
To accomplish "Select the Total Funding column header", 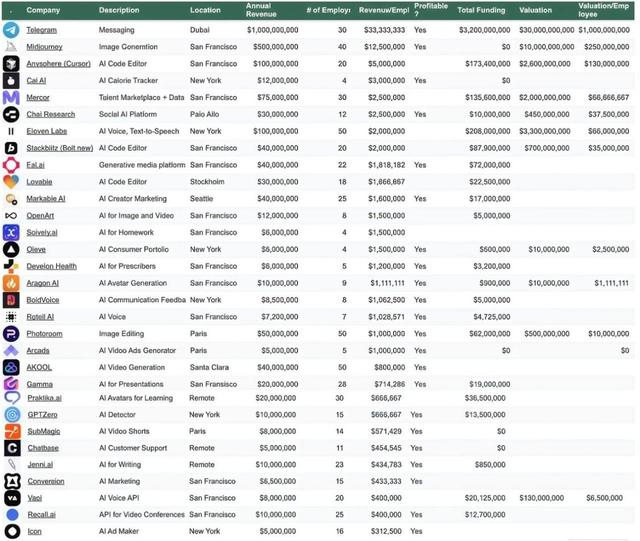I will click(x=481, y=10).
